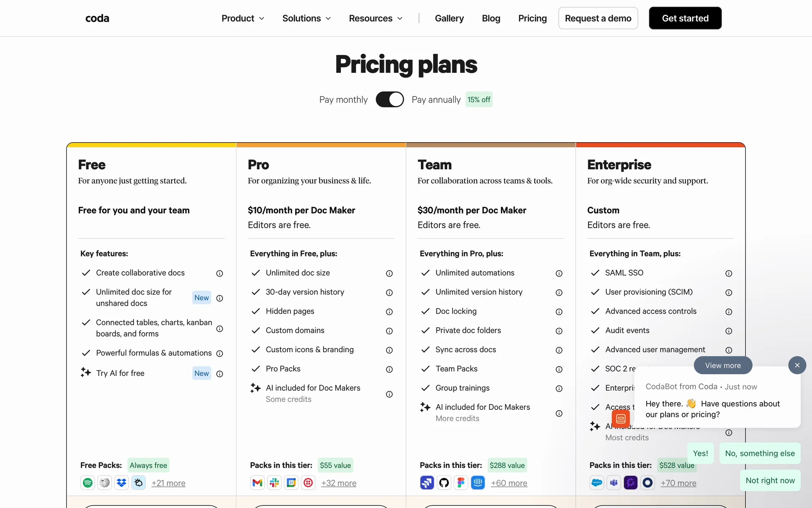Click the Figma pack icon
Viewport: 812px width, 508px height.
(x=461, y=483)
